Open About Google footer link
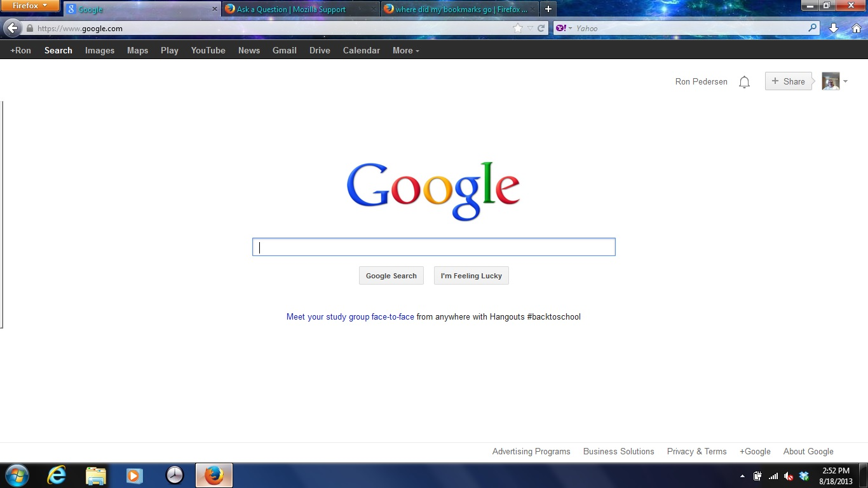This screenshot has height=488, width=868. [x=808, y=451]
